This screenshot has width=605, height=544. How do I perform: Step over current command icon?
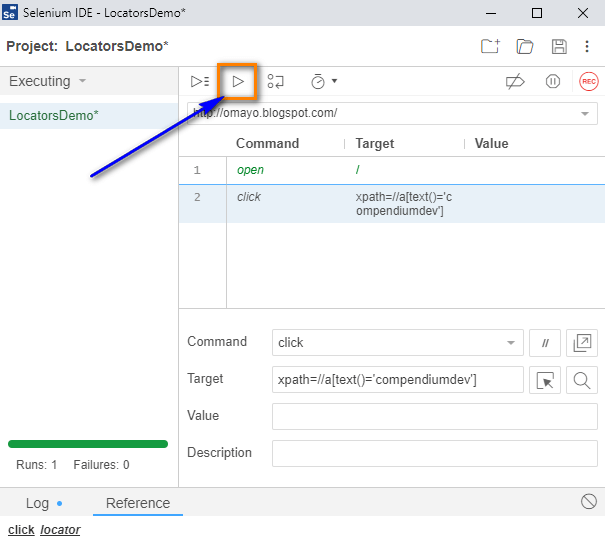275,81
